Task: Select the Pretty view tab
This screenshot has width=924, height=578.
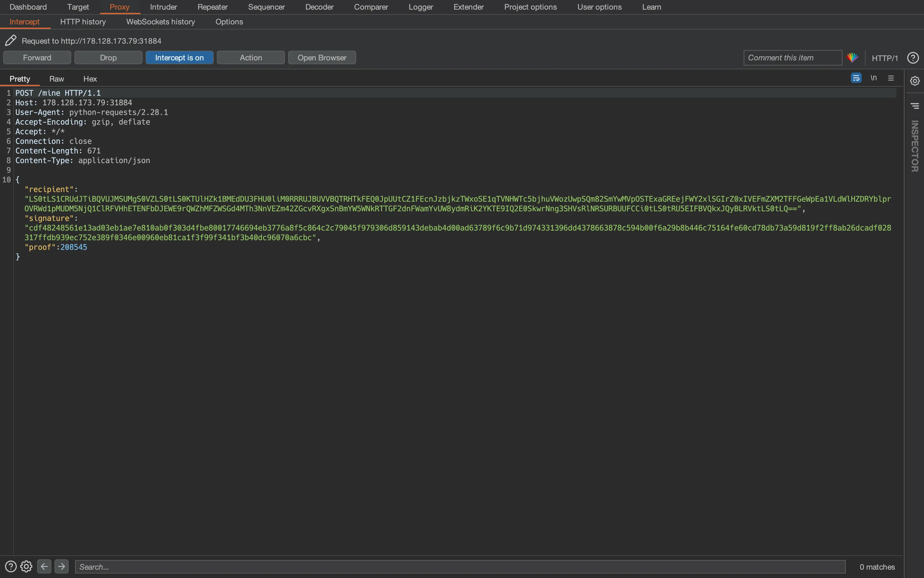Action: tap(20, 79)
